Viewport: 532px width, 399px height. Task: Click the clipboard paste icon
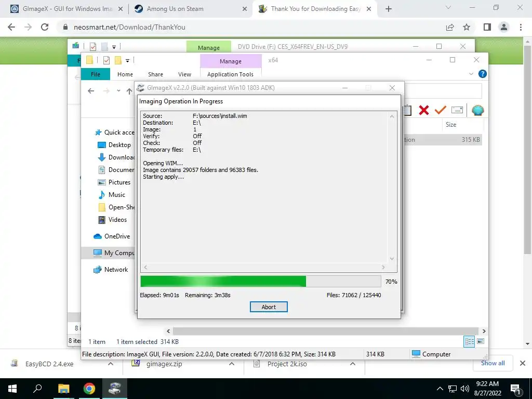tap(408, 110)
